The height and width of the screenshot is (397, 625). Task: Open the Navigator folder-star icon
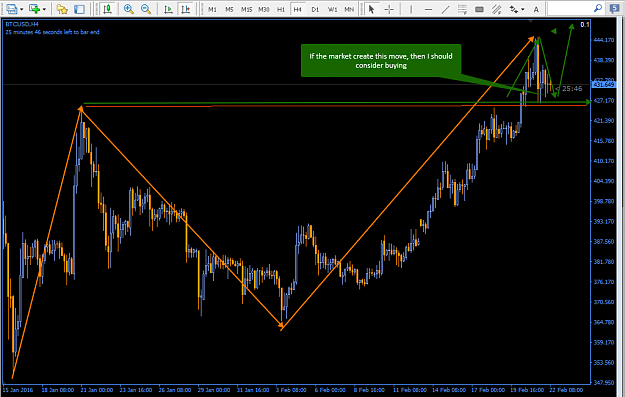point(62,9)
